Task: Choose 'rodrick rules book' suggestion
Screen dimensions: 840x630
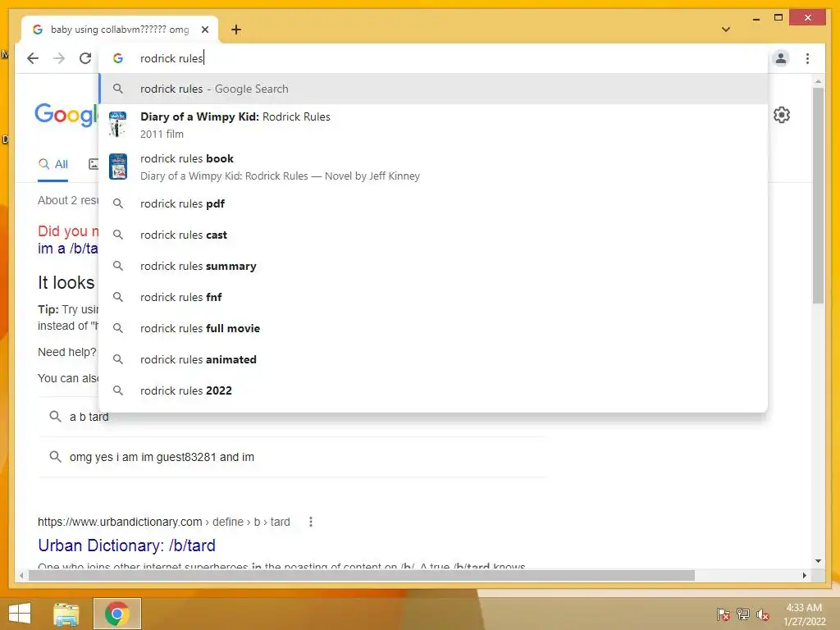Action: (433, 167)
